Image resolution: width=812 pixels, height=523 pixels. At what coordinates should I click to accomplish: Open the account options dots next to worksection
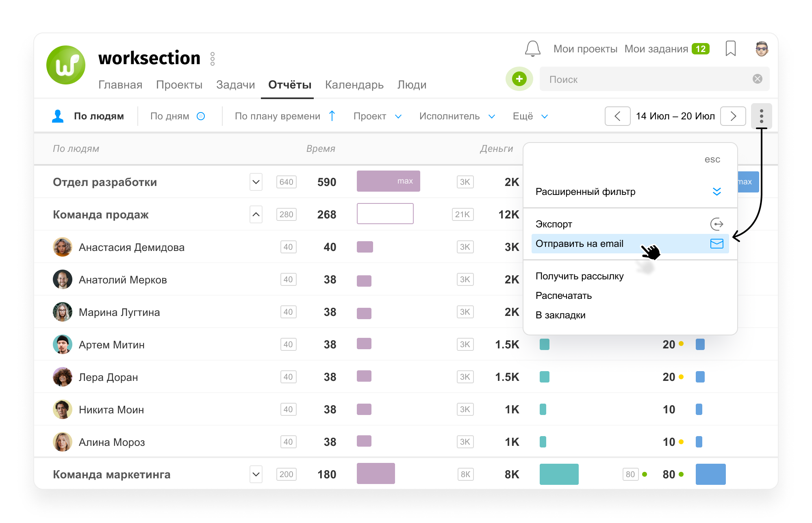click(x=213, y=59)
